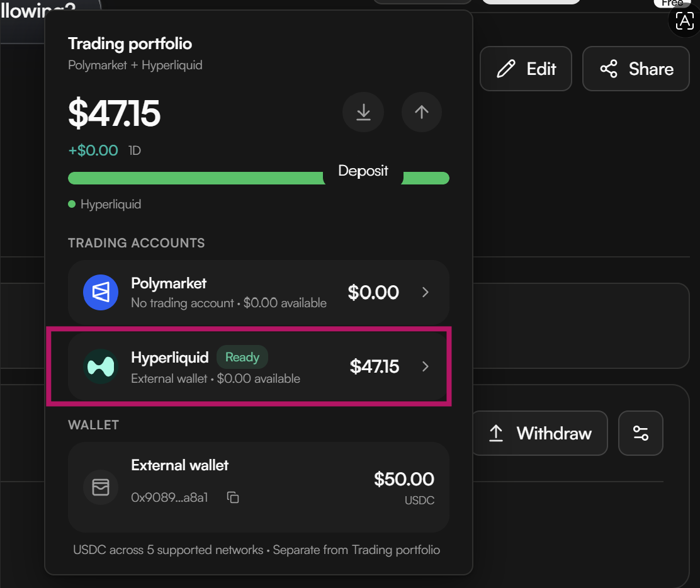Click the Hyperliquid logo icon
The width and height of the screenshot is (700, 588).
[101, 366]
